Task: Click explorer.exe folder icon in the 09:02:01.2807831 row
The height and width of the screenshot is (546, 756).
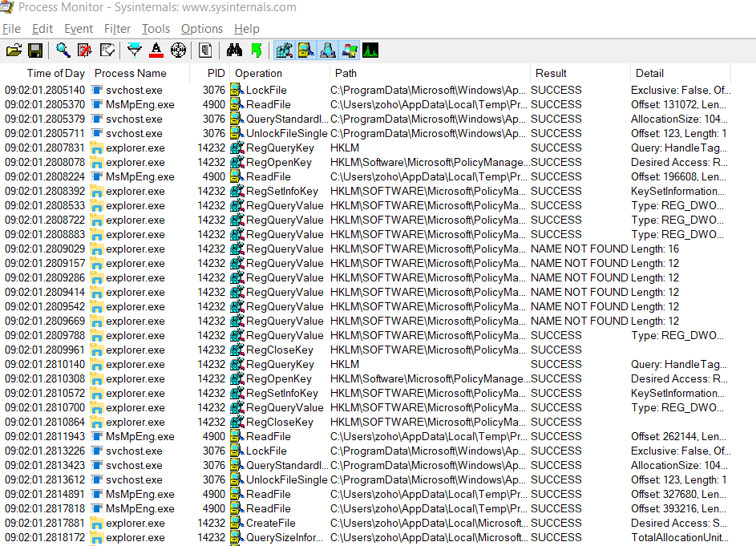Action: click(x=97, y=148)
